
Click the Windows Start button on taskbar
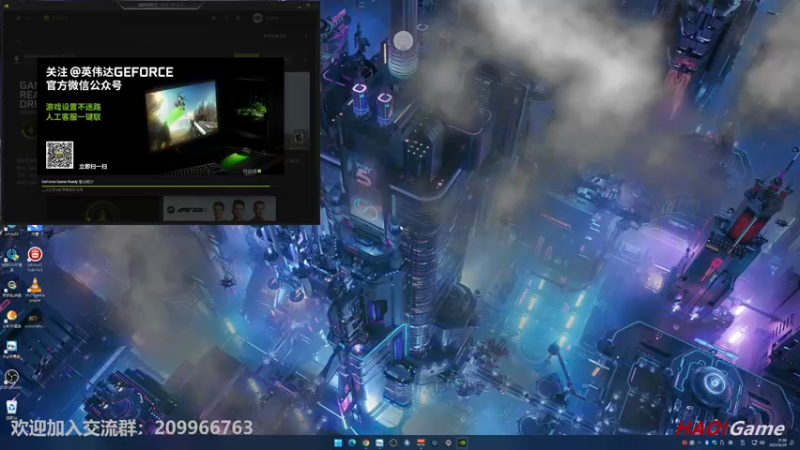338,443
